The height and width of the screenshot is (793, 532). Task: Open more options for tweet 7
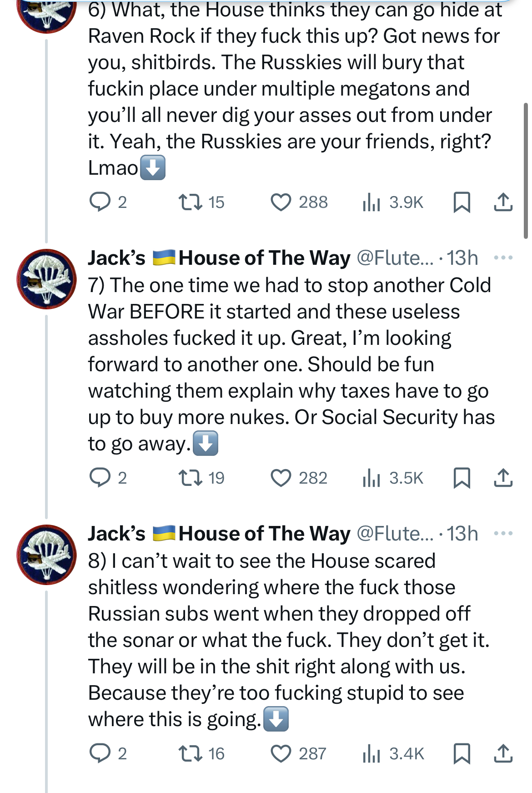coord(503,258)
